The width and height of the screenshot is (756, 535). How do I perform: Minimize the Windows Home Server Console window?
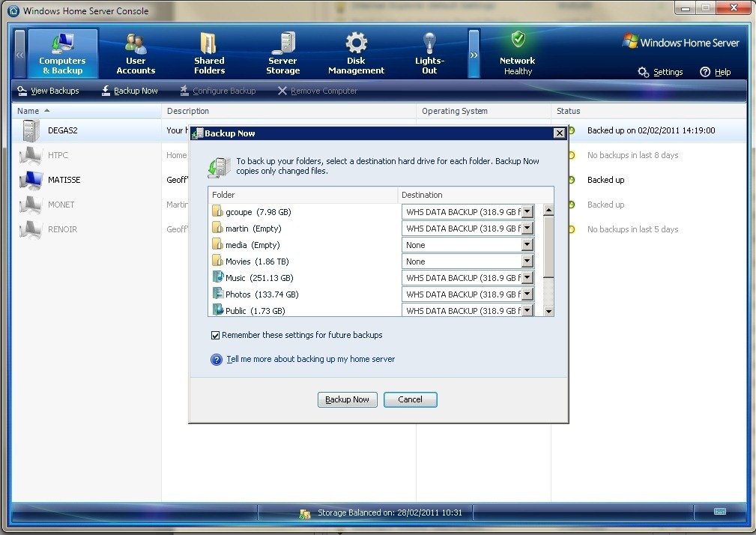coord(686,8)
